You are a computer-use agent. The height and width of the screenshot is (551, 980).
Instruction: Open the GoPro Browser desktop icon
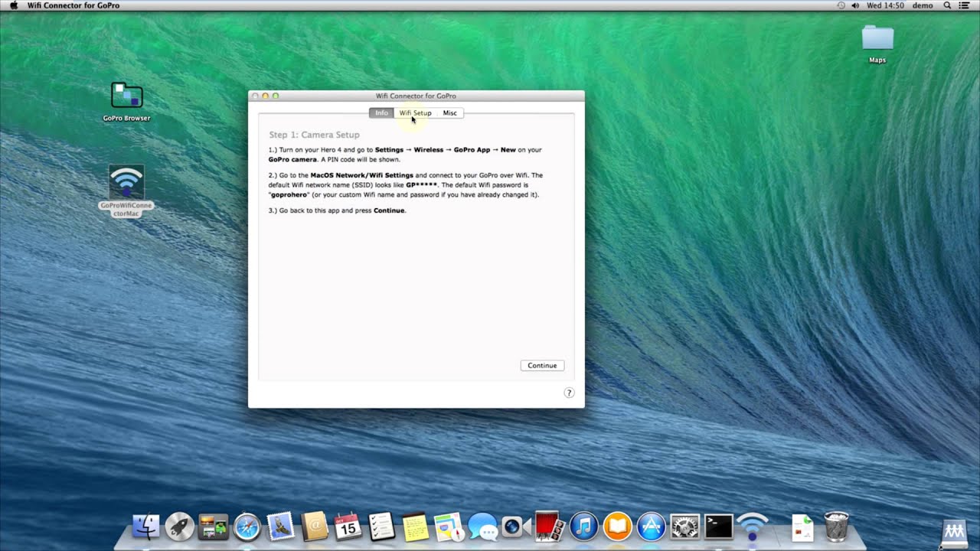click(126, 102)
